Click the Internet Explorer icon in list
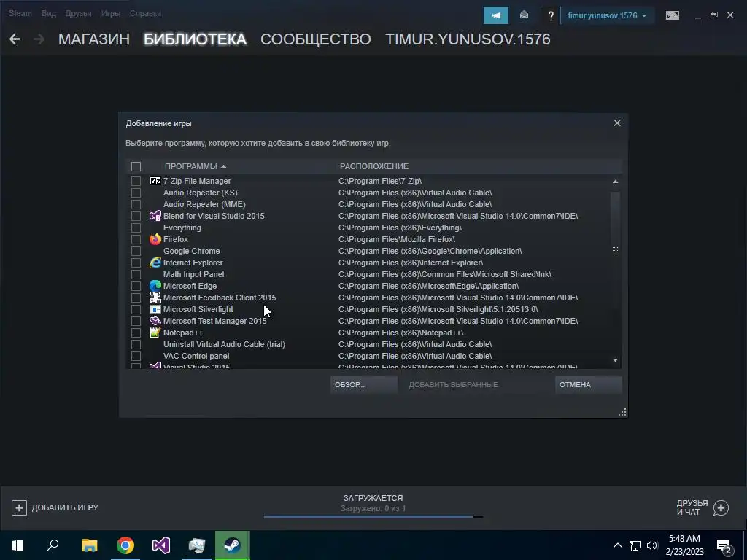Viewport: 747px width, 560px height. 155,262
